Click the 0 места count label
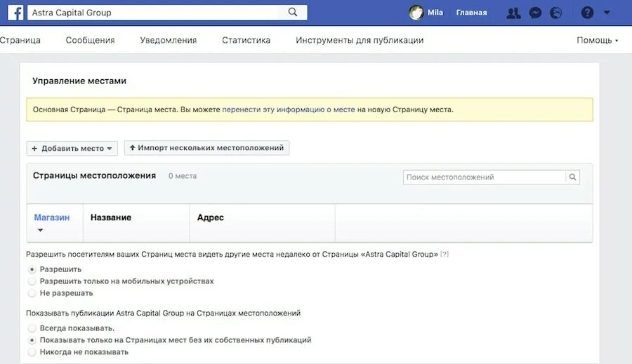 (x=183, y=176)
